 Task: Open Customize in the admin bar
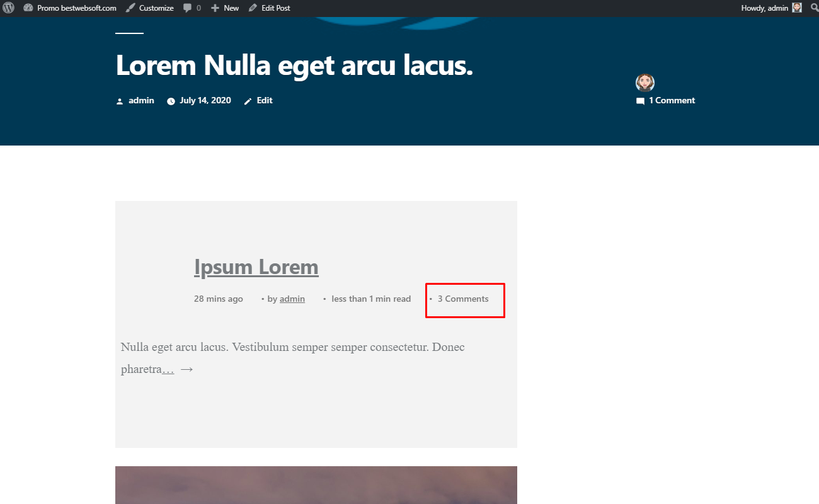(149, 8)
